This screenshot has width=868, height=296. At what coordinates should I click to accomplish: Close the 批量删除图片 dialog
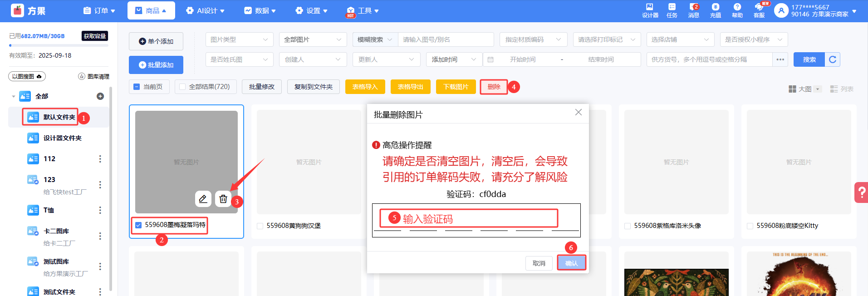coord(578,112)
